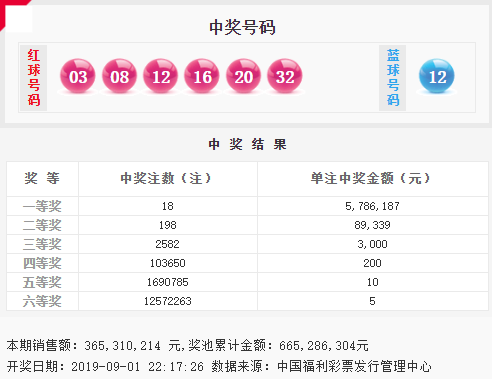Click the 中国福利彩票发行管理中心 source text
This screenshot has height=379, width=492.
click(354, 366)
